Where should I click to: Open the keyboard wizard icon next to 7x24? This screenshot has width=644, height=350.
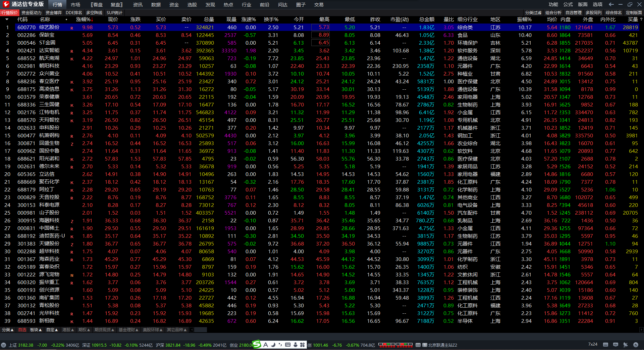click(605, 345)
